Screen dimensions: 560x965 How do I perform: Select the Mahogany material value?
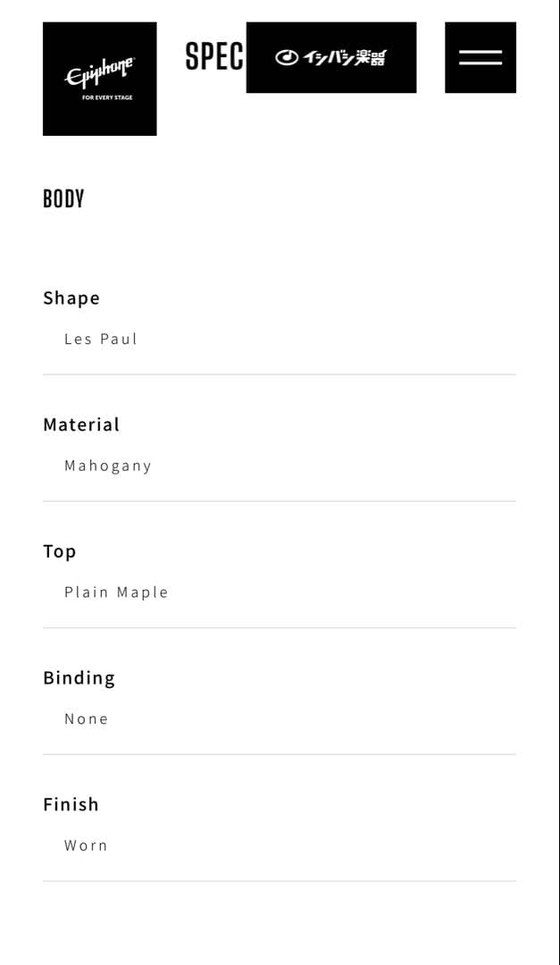(108, 466)
